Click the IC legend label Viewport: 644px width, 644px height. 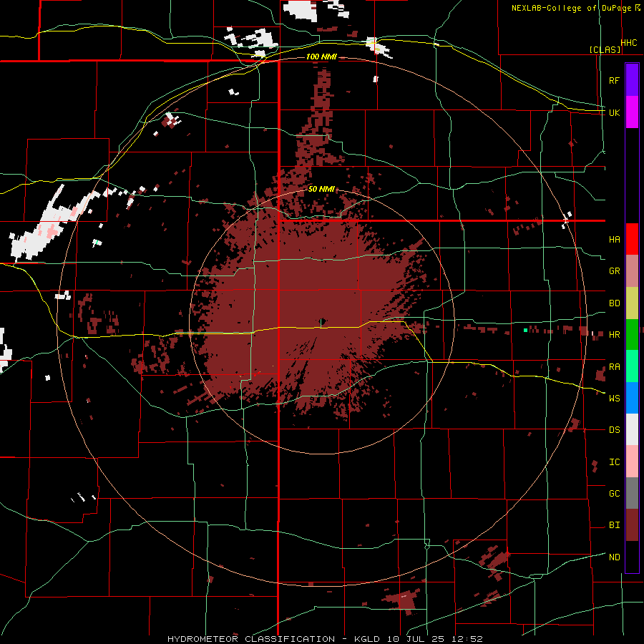pyautogui.click(x=614, y=462)
